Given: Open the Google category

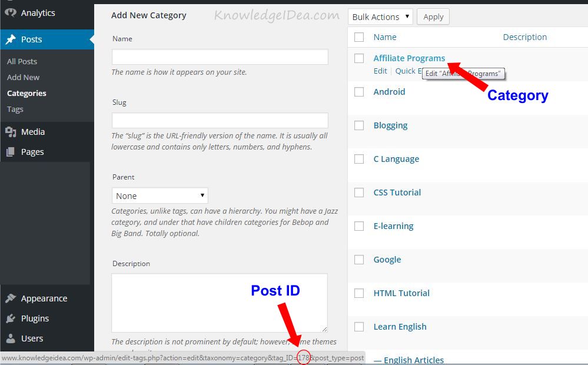Looking at the screenshot, I should click(x=387, y=260).
